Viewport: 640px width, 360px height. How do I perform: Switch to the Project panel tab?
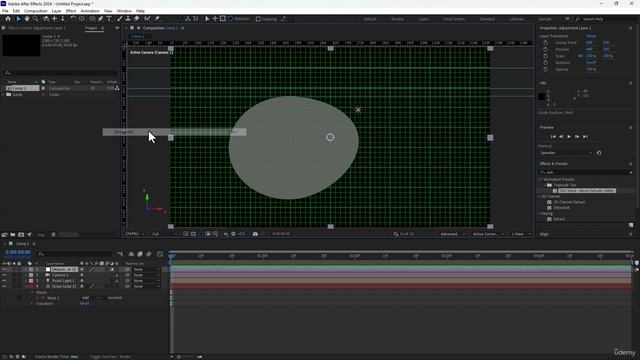click(91, 28)
